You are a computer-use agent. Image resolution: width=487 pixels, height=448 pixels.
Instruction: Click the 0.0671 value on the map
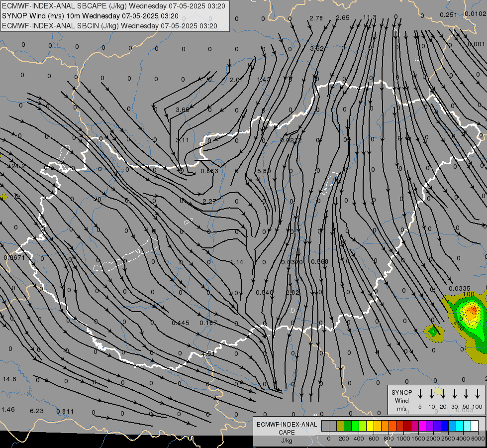[14, 258]
